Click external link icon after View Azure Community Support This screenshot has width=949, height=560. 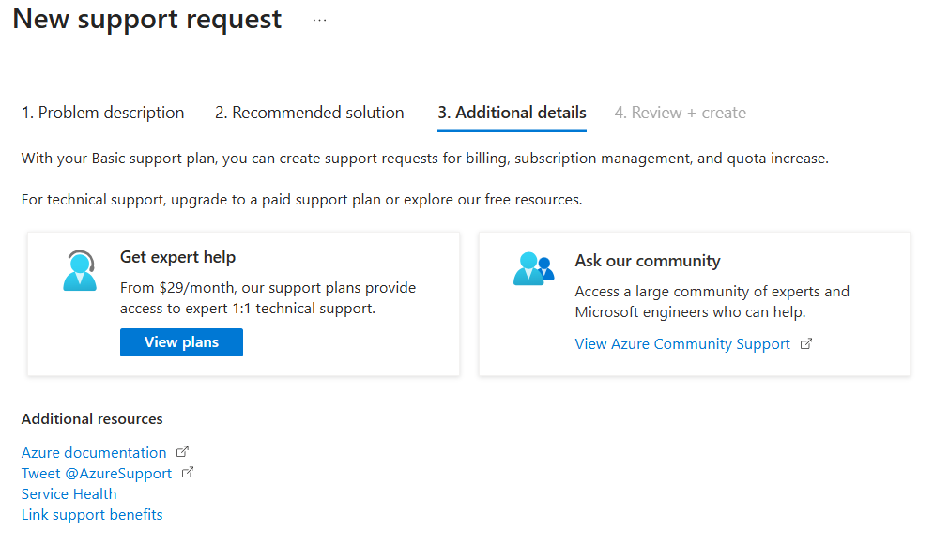coord(806,343)
